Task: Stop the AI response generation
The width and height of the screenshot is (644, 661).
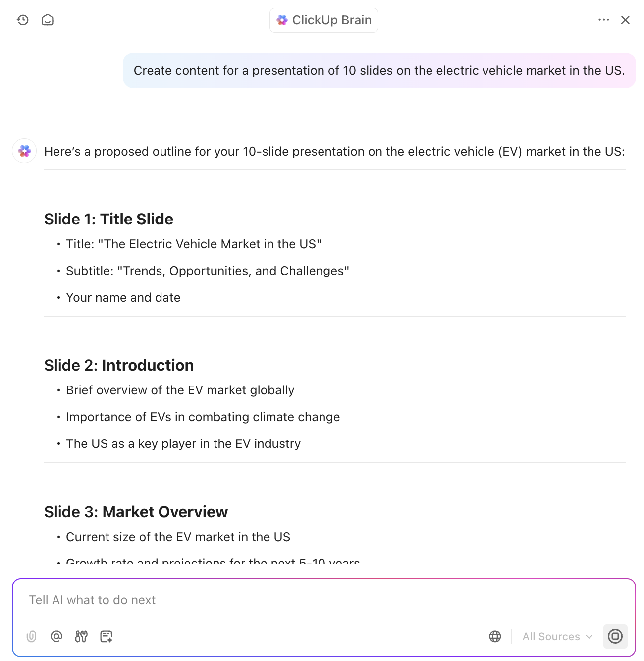Action: click(615, 636)
